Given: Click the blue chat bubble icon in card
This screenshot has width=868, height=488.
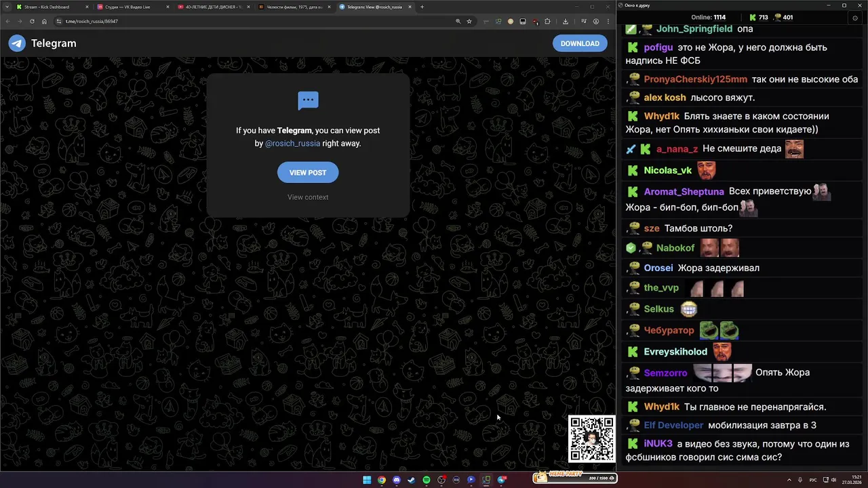Looking at the screenshot, I should click(x=308, y=100).
